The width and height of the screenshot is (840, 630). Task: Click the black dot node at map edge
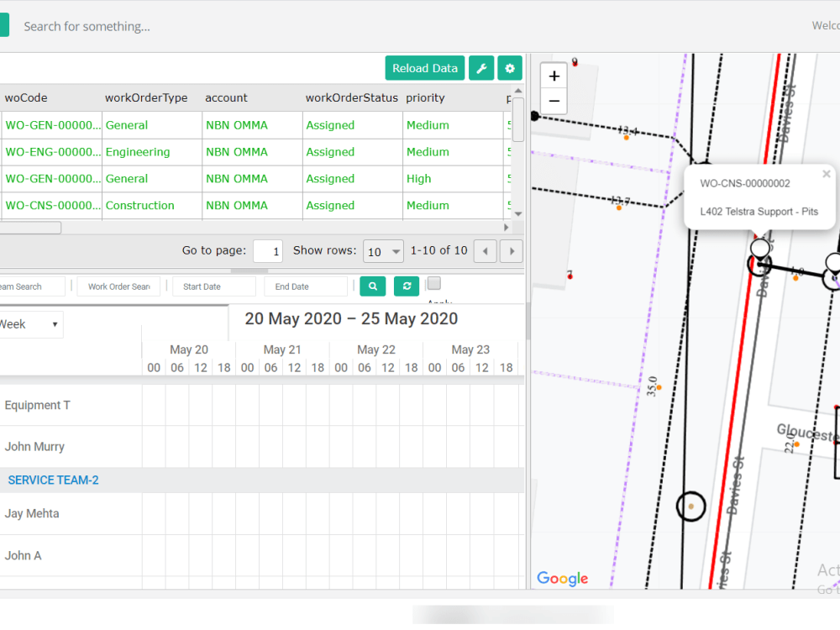coord(534,116)
